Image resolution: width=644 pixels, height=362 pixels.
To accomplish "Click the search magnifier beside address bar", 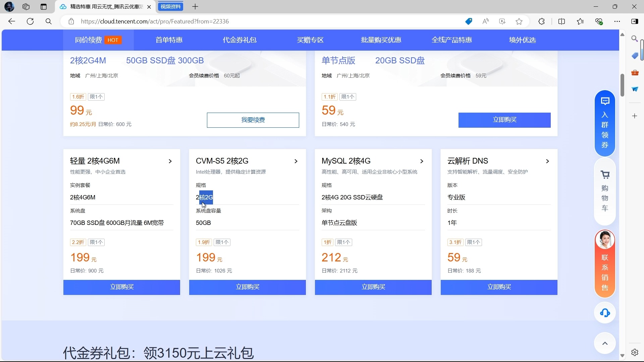I will click(x=49, y=21).
